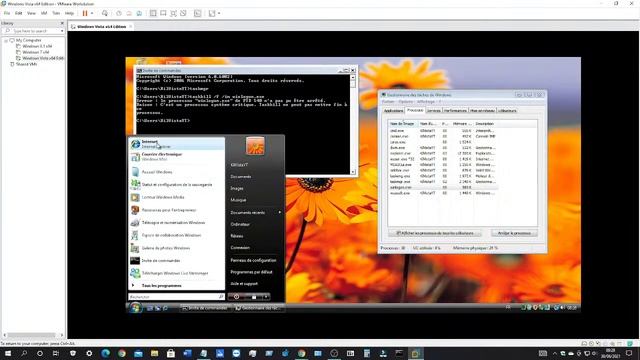The width and height of the screenshot is (640, 360).
Task: Open the shutdown options arrow in the Start menu
Action: (266, 297)
